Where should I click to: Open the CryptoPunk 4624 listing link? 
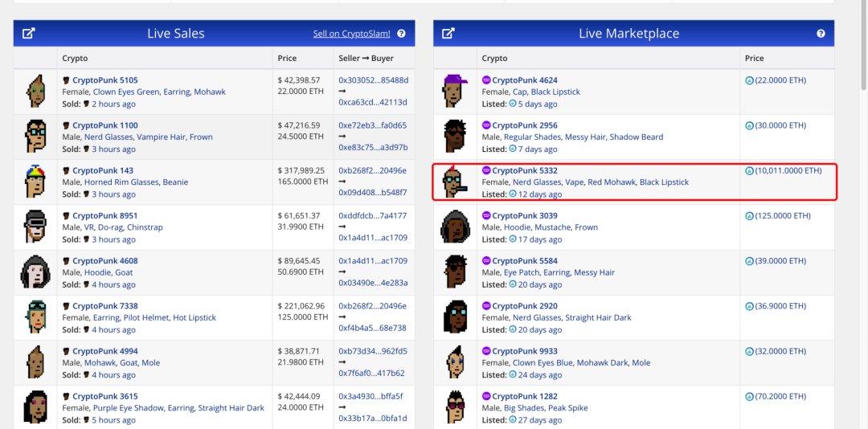[525, 80]
